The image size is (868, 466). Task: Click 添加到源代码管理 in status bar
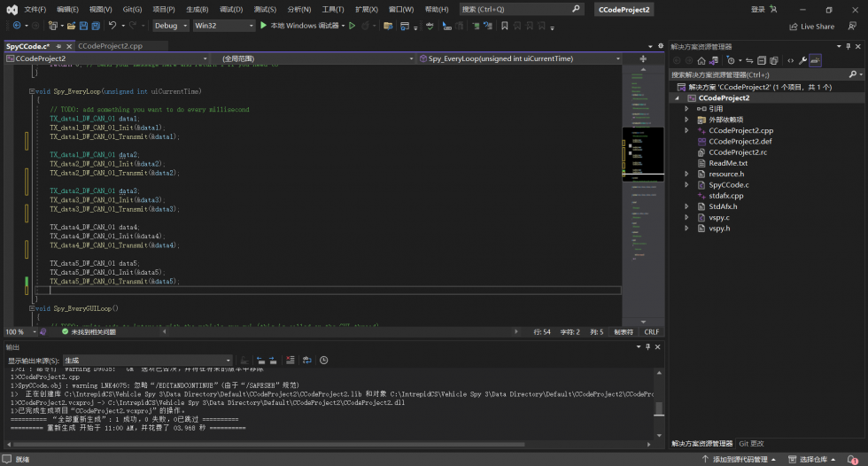738,459
